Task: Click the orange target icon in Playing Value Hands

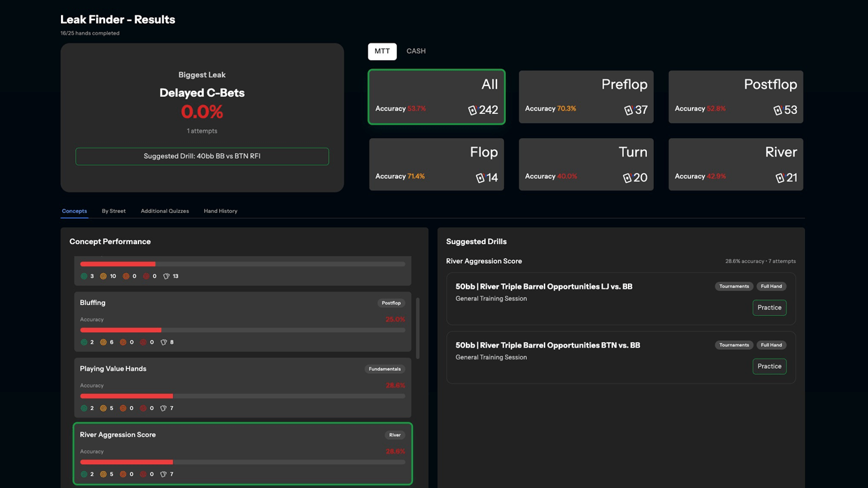Action: tap(123, 408)
